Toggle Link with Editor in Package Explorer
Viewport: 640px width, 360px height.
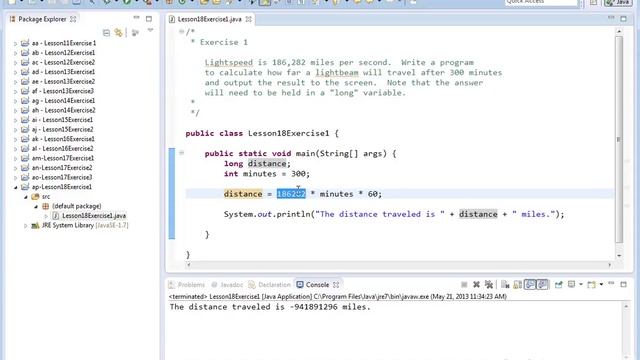click(118, 33)
